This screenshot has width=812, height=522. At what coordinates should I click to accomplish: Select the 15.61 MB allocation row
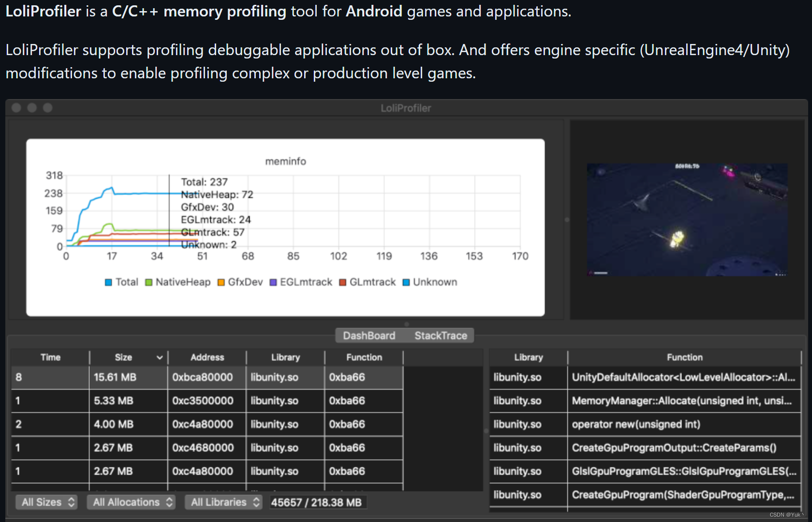pos(207,377)
